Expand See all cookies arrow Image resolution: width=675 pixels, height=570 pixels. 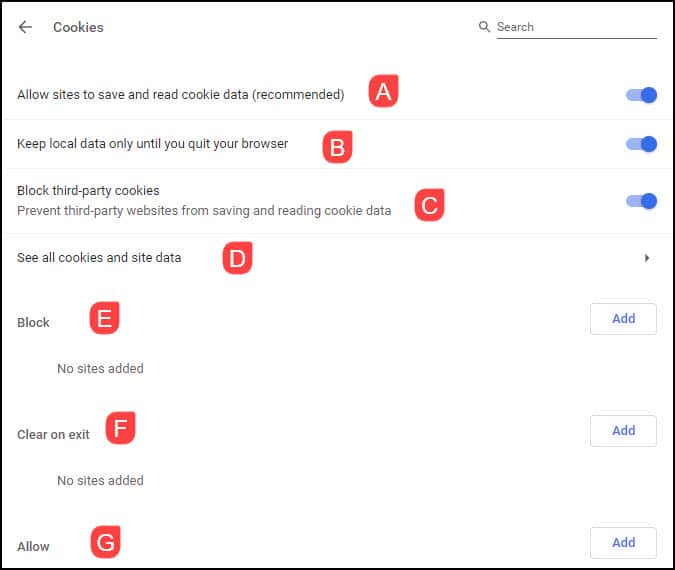point(647,258)
